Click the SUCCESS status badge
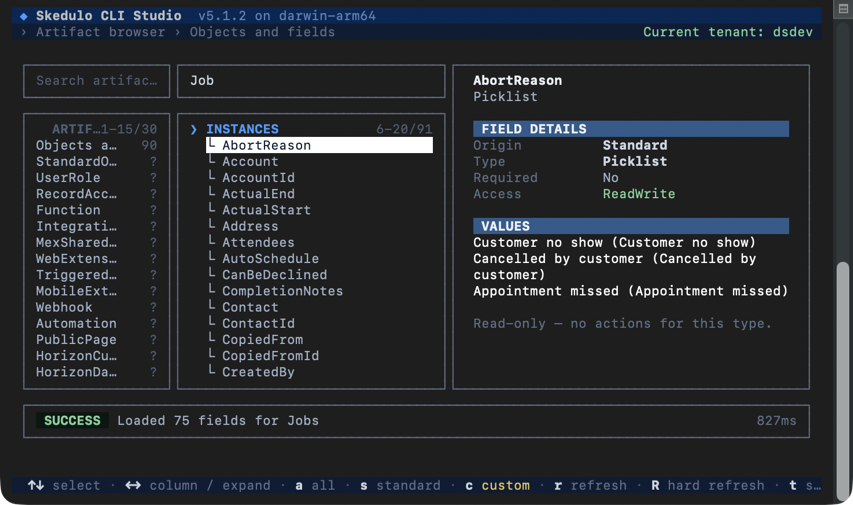Screen dimensions: 853x505 (x=72, y=421)
